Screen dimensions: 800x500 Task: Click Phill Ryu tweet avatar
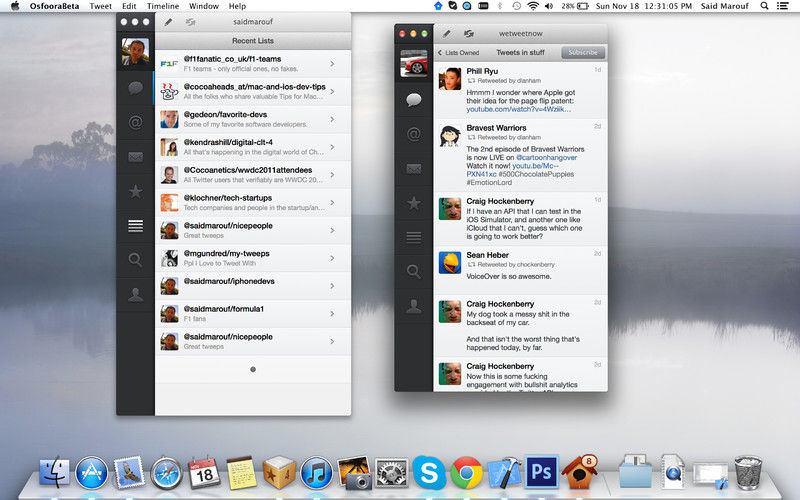click(x=450, y=79)
